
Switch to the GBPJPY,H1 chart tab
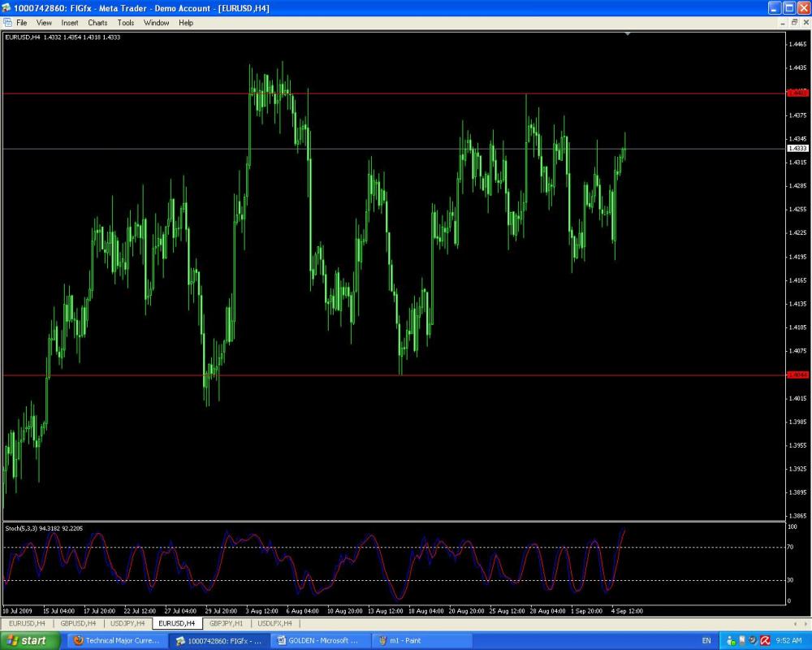[226, 623]
